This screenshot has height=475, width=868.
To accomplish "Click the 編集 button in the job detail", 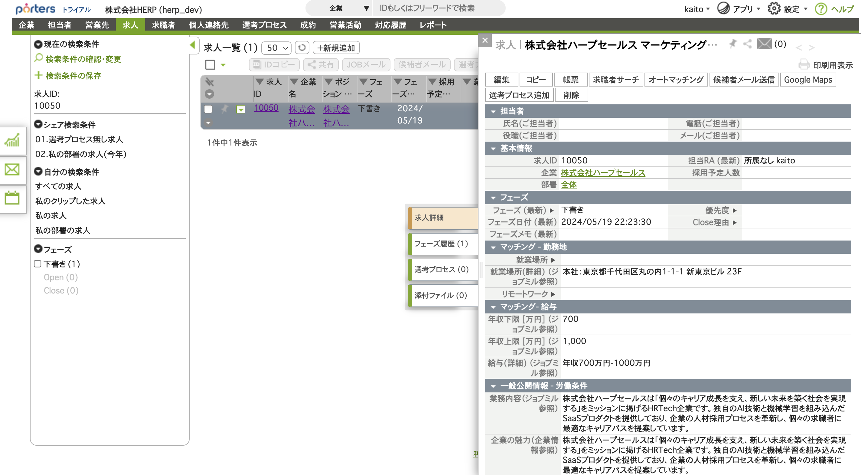I will [501, 80].
